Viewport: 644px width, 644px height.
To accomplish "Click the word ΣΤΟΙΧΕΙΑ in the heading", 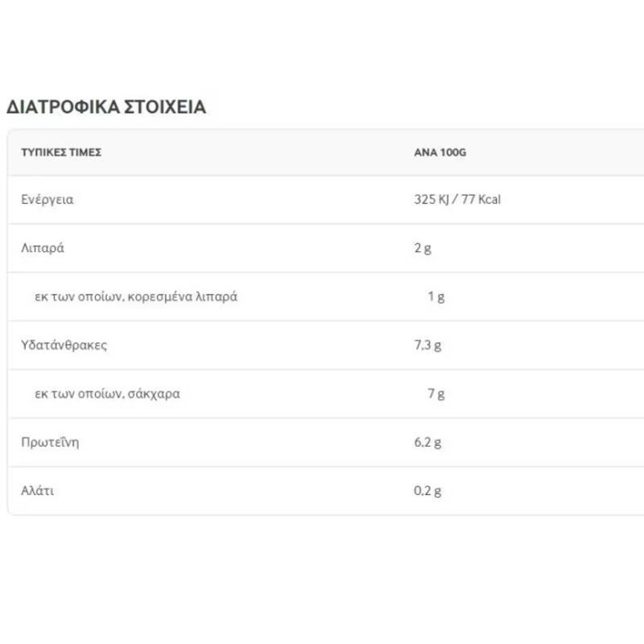I will [165, 107].
